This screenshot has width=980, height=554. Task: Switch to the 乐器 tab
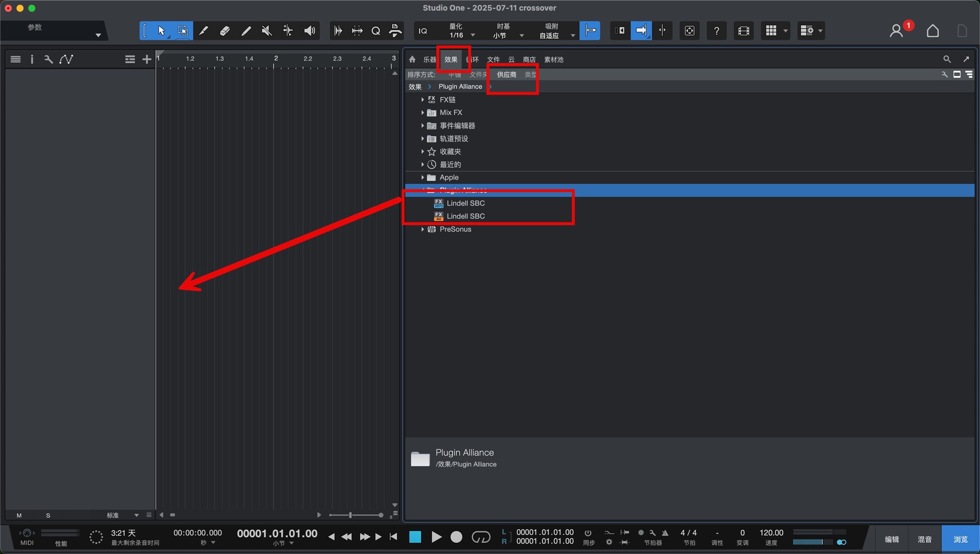pos(429,60)
